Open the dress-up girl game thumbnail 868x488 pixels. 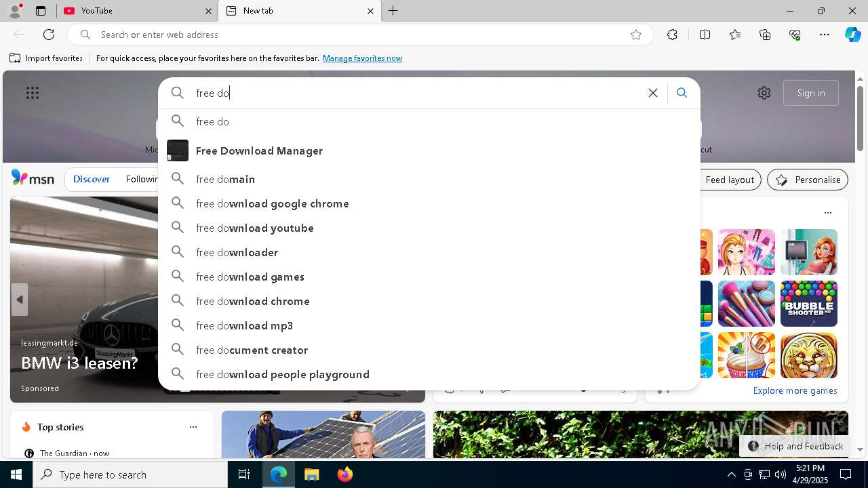coord(747,252)
